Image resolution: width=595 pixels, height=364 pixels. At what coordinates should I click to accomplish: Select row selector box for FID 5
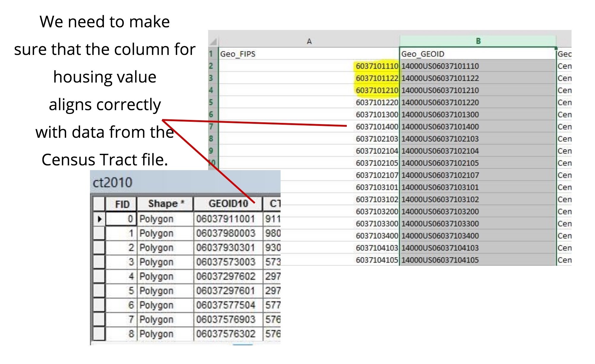point(99,291)
